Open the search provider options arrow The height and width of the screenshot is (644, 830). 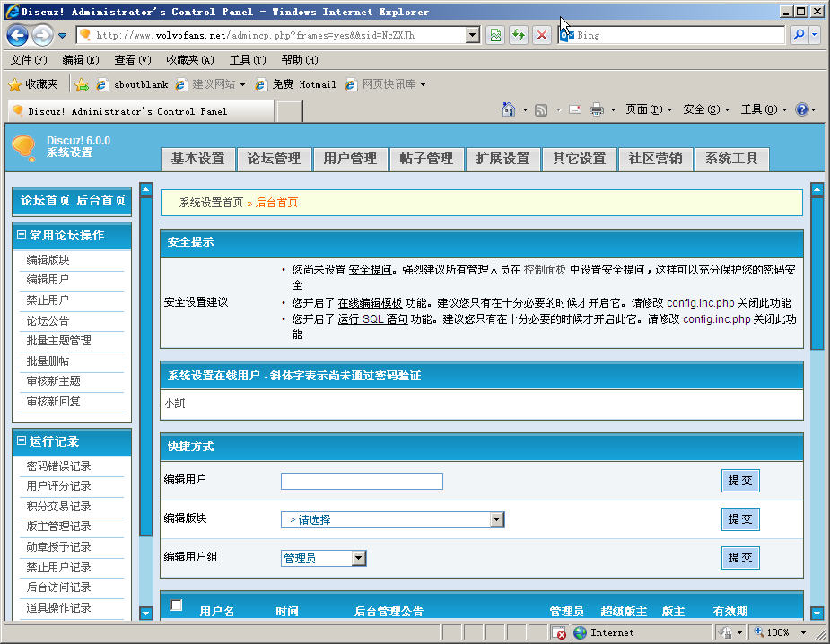[814, 35]
